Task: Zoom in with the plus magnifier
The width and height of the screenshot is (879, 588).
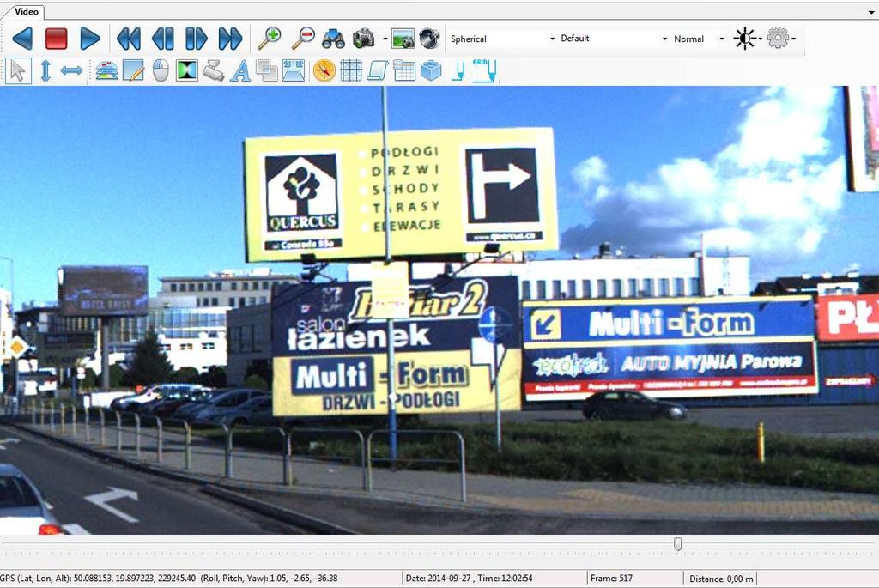Action: [x=269, y=38]
